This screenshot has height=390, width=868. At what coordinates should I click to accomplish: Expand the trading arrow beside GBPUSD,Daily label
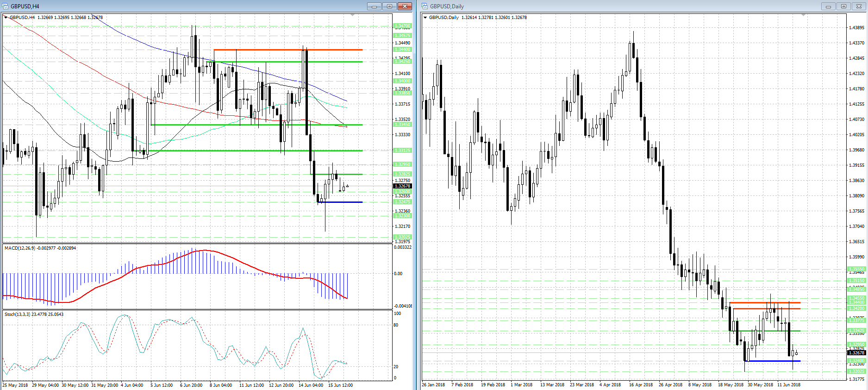pyautogui.click(x=425, y=18)
